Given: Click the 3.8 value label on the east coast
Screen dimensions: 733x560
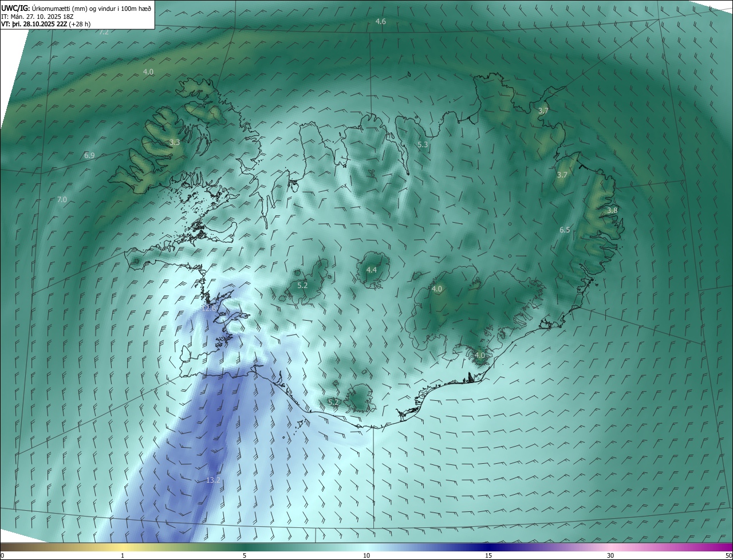Looking at the screenshot, I should pos(612,210).
